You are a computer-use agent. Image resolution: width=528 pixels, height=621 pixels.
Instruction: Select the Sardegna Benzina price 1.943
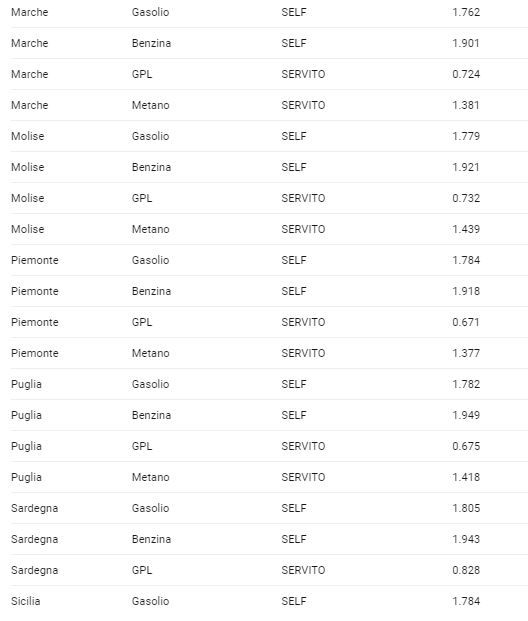[466, 539]
